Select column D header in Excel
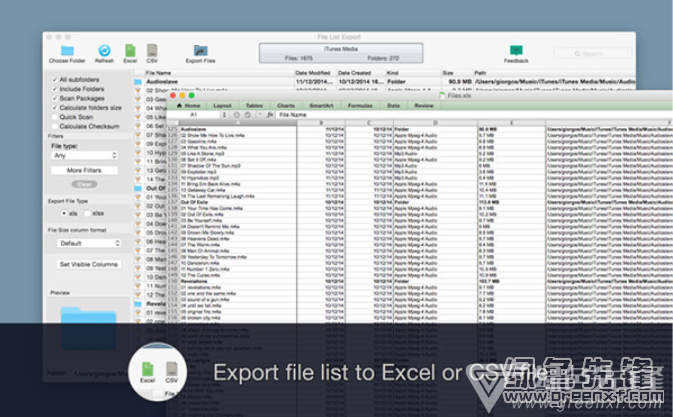673x417 pixels. point(435,123)
